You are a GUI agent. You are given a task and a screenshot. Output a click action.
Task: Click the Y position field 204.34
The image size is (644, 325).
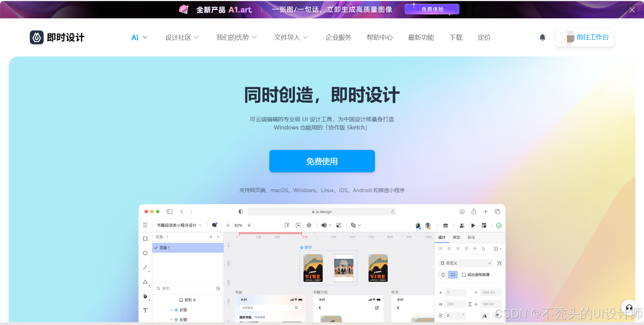pos(491,292)
